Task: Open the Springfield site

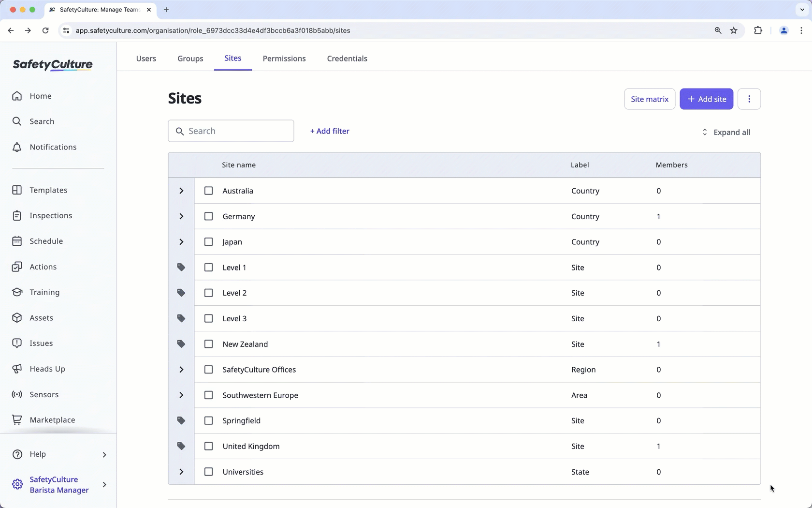Action: click(242, 420)
